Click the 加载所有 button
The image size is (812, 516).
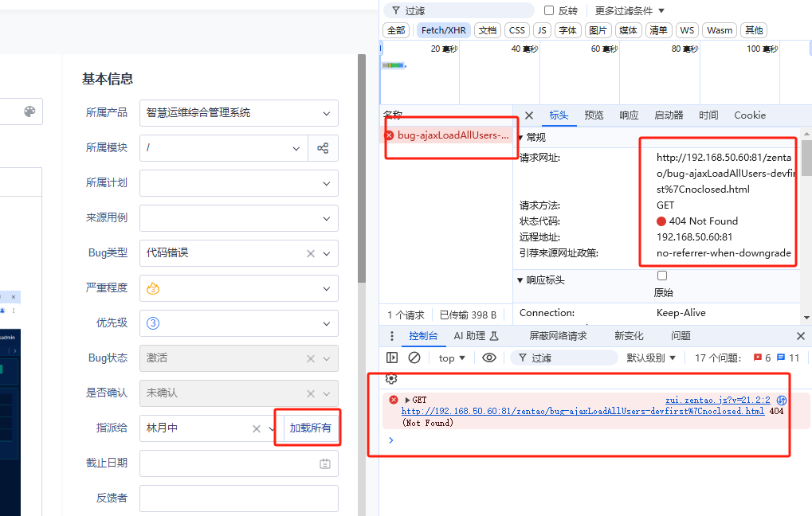coord(310,428)
